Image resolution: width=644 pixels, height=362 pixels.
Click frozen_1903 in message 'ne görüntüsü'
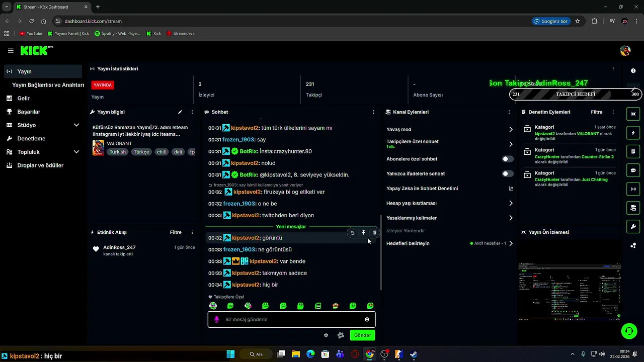239,249
